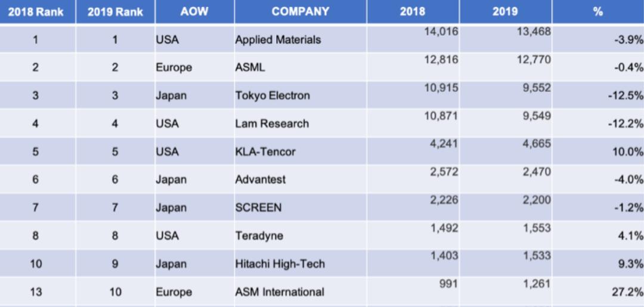Select the 12,770 value for ASML
The width and height of the screenshot is (644, 307).
534,60
